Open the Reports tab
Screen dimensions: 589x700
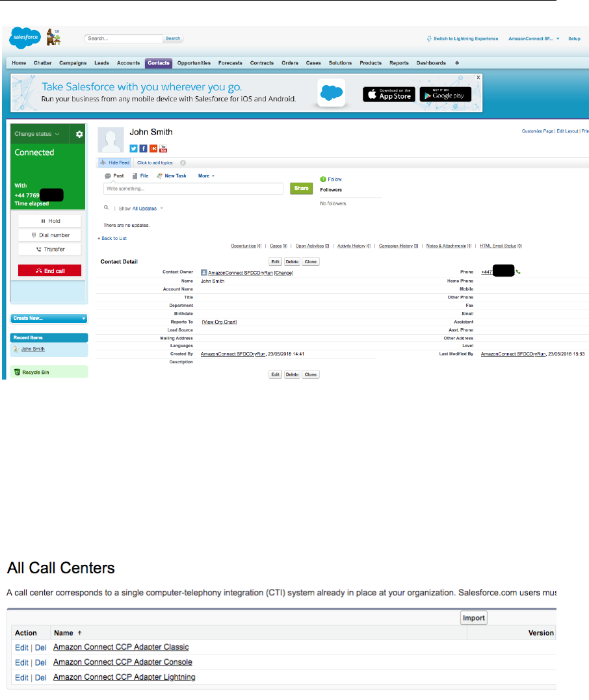[399, 63]
